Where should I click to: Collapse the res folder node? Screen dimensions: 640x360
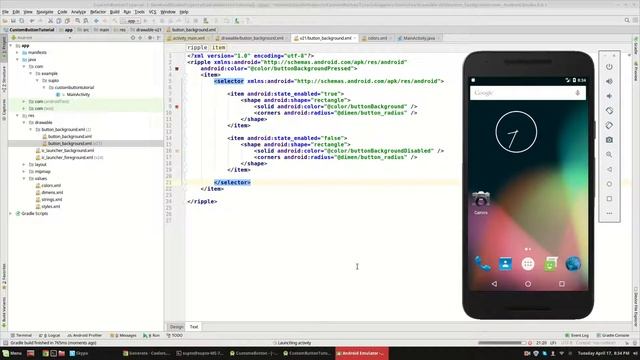(x=18, y=116)
